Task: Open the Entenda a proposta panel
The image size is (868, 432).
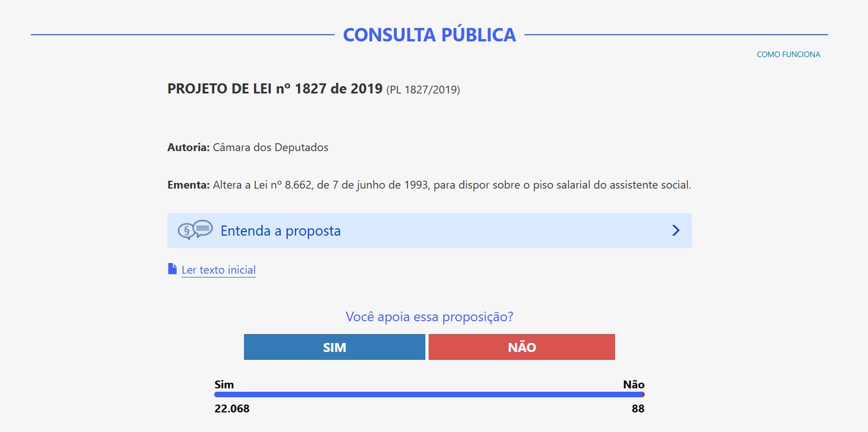Action: pos(429,231)
